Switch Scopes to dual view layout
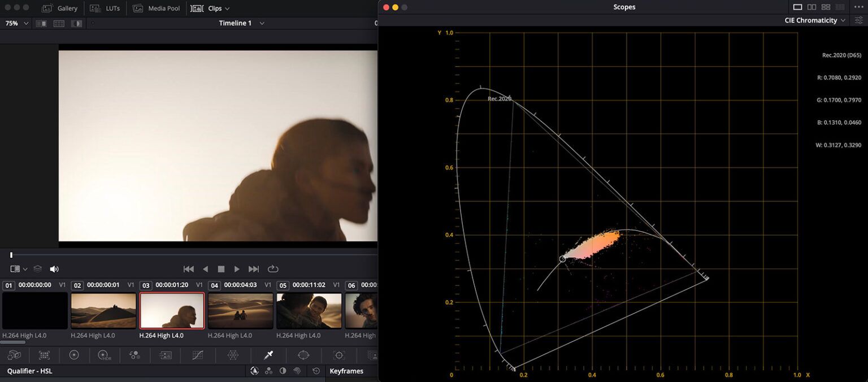This screenshot has width=868, height=382. pyautogui.click(x=812, y=7)
